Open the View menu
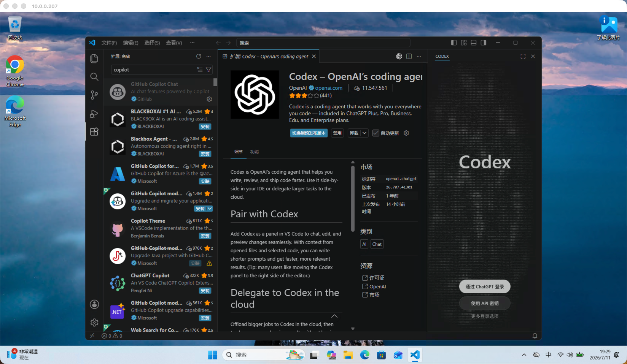Viewport: 627px width, 364px height. coord(174,43)
